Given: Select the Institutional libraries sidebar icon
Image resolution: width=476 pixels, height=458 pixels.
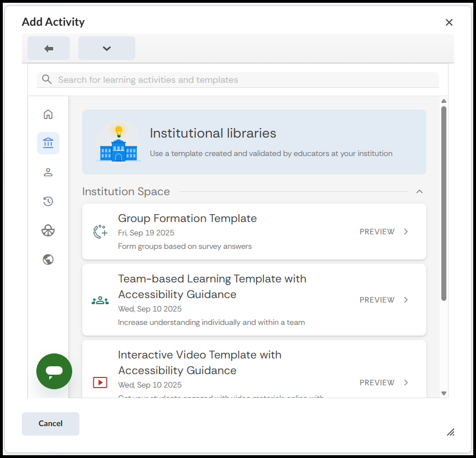Looking at the screenshot, I should [x=48, y=143].
